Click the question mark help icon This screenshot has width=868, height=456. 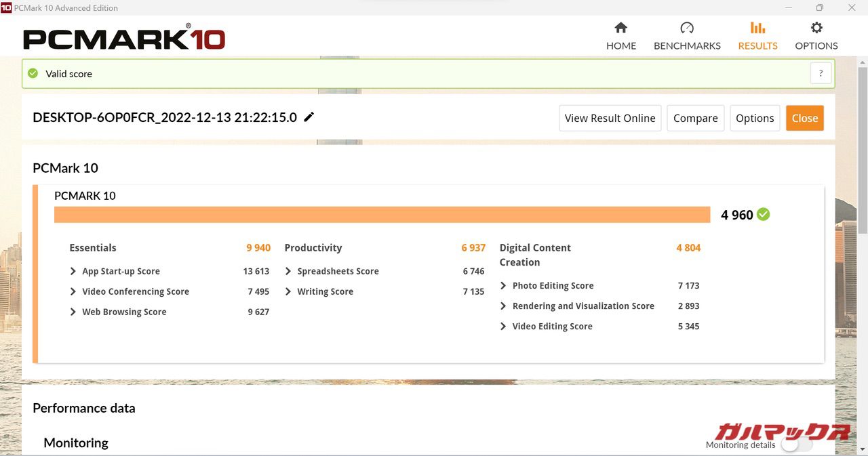pos(821,74)
